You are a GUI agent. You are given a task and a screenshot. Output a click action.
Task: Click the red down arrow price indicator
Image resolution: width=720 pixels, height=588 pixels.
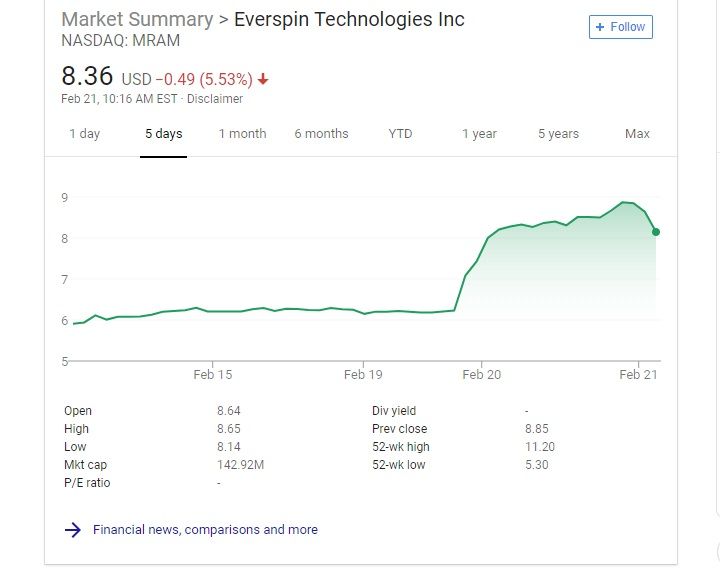[263, 79]
